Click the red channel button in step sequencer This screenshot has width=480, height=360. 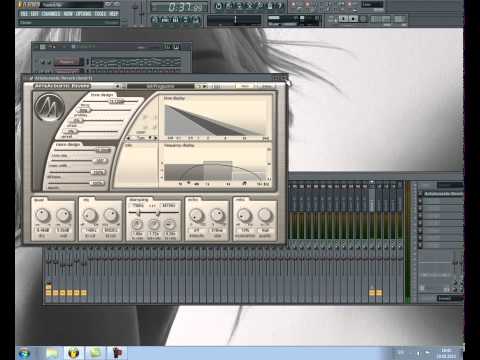(67, 62)
